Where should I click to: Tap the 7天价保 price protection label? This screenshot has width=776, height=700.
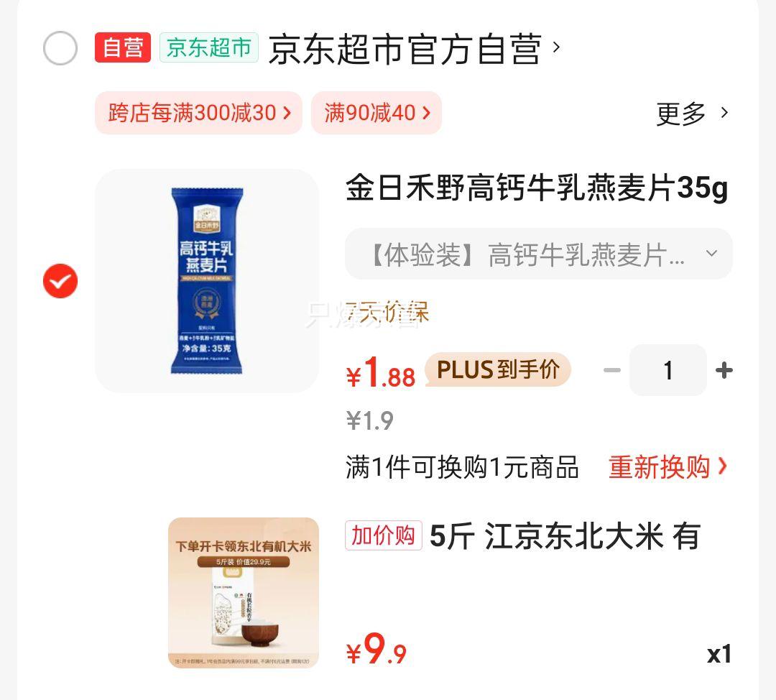pos(387,313)
